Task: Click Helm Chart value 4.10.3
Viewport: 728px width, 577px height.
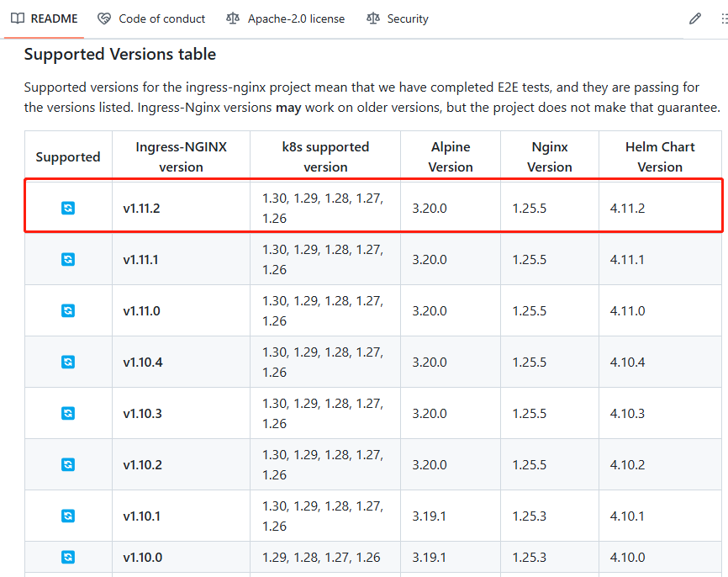Action: (x=627, y=414)
